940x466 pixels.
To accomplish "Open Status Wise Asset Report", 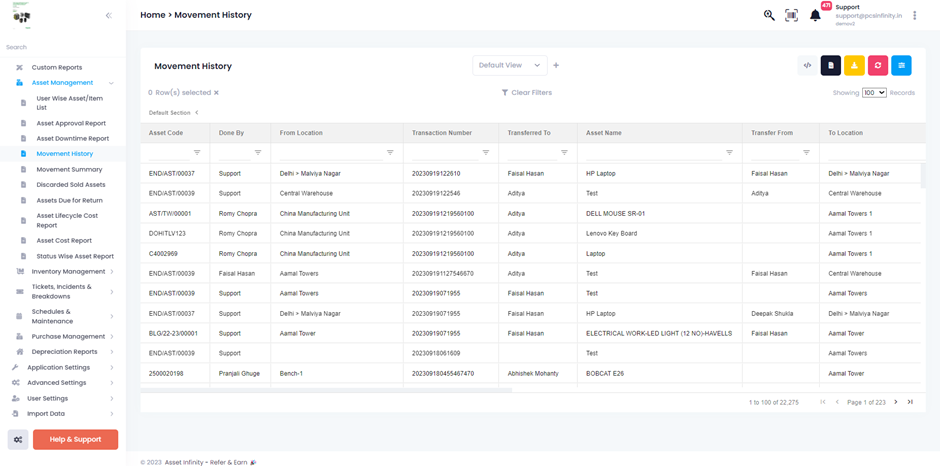I will 75,256.
